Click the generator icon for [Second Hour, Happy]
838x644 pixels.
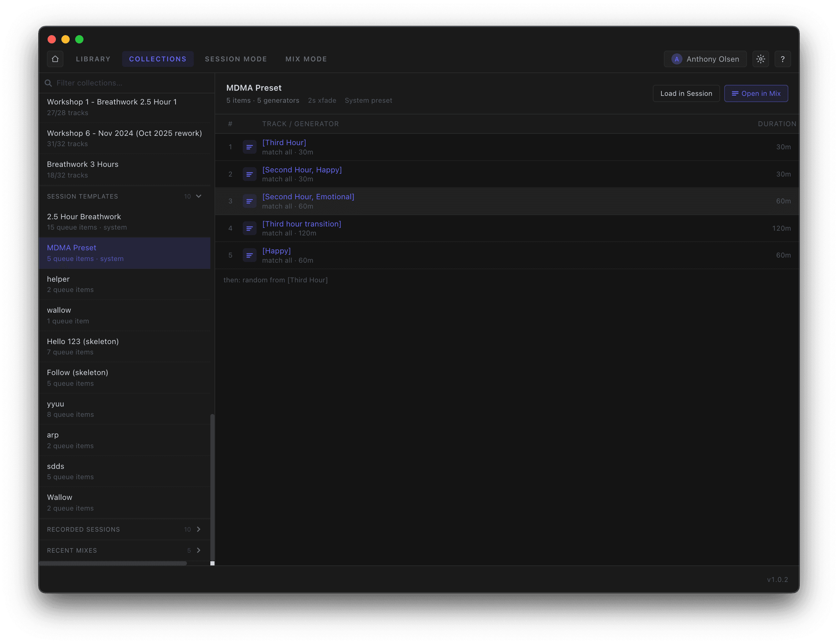pyautogui.click(x=250, y=174)
